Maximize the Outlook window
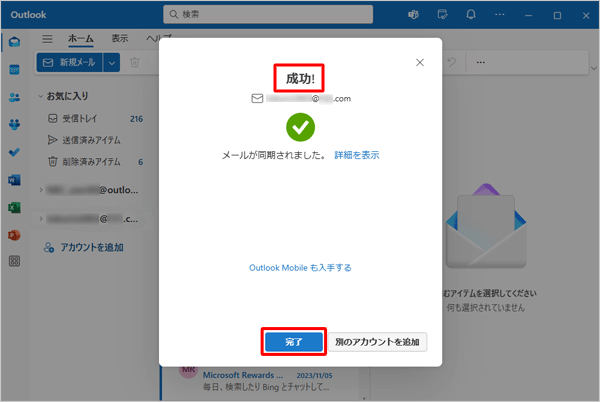 point(557,15)
